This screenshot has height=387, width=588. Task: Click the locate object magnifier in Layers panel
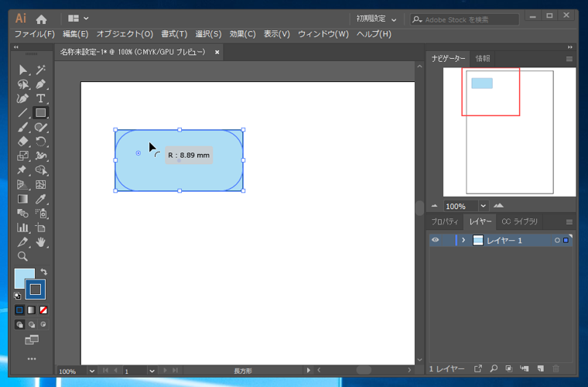[494, 369]
